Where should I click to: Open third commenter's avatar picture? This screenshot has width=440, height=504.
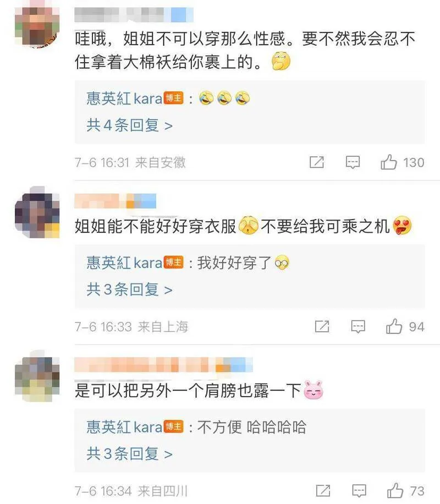pos(37,376)
